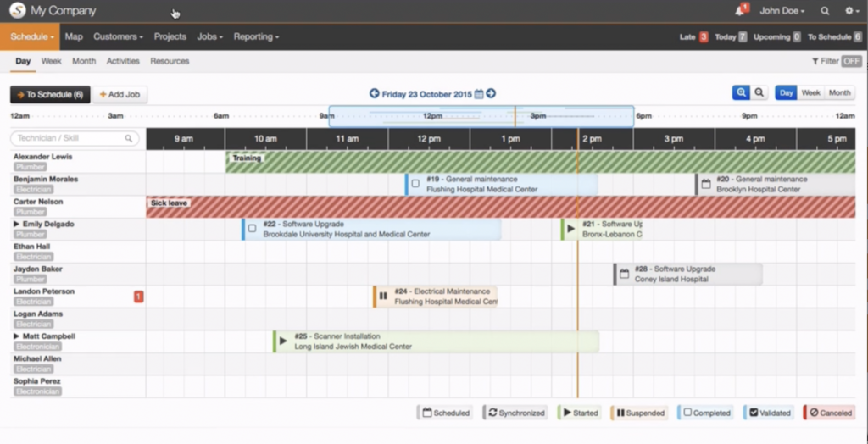Open search with the magnifier icon

click(825, 11)
